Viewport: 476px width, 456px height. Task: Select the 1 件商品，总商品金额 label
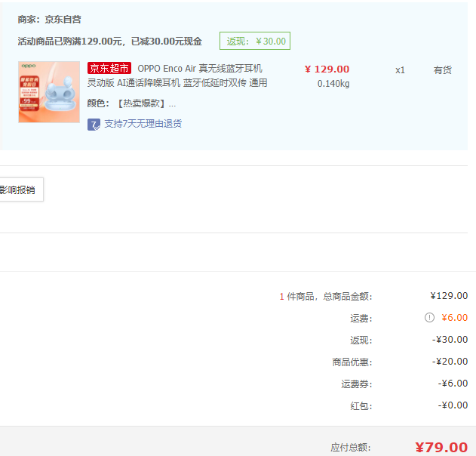click(x=326, y=296)
